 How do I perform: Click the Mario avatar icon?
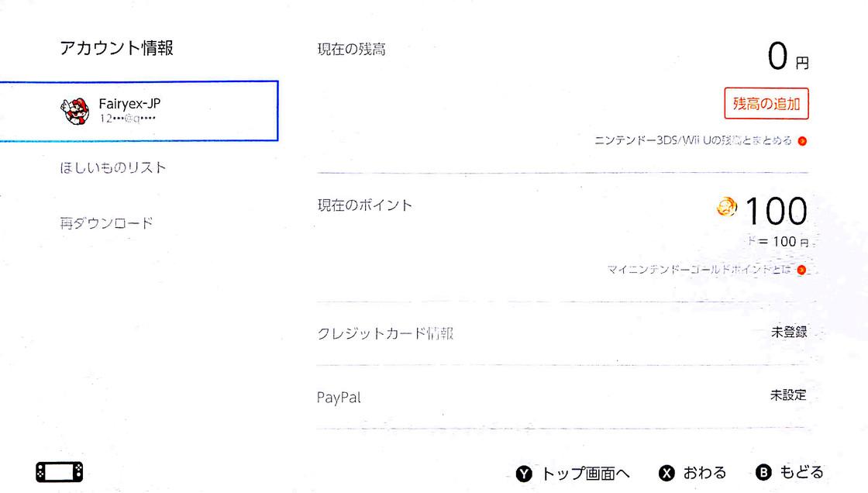point(74,111)
